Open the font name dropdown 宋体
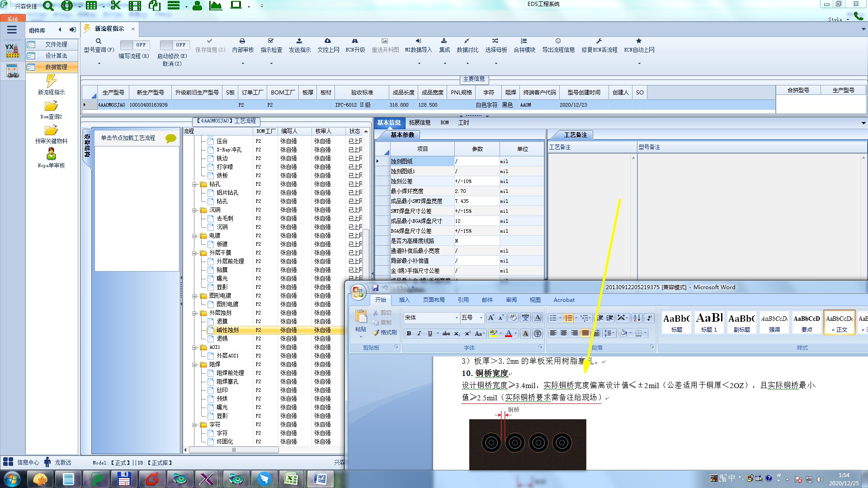The height and width of the screenshot is (488, 868). [x=456, y=318]
